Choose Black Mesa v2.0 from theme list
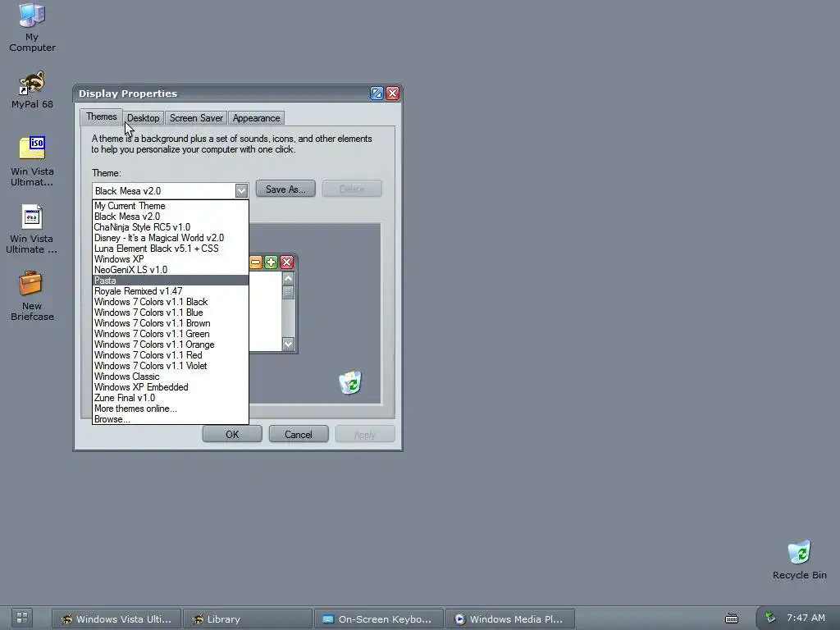This screenshot has width=840, height=630. pyautogui.click(x=171, y=217)
